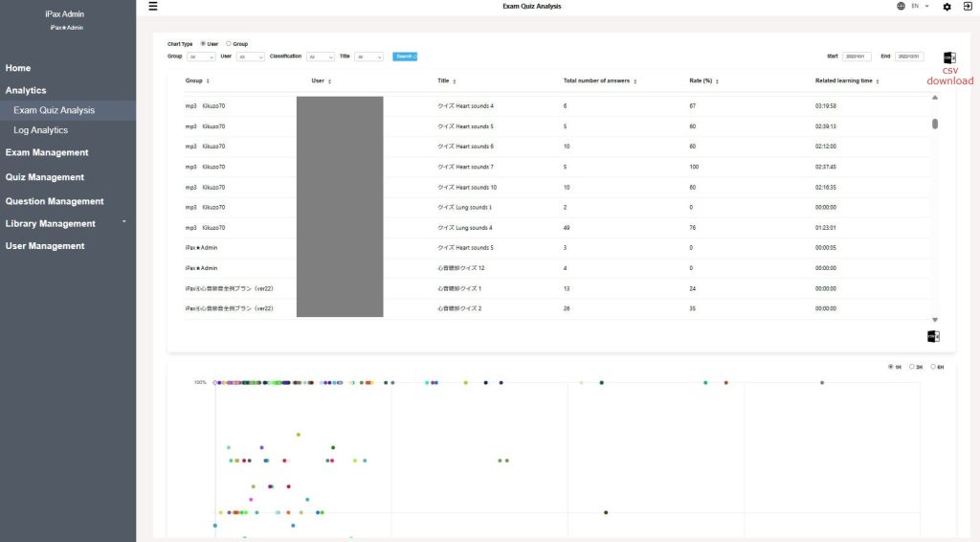980x542 pixels.
Task: Click the logout icon in top bar
Action: pyautogui.click(x=968, y=7)
